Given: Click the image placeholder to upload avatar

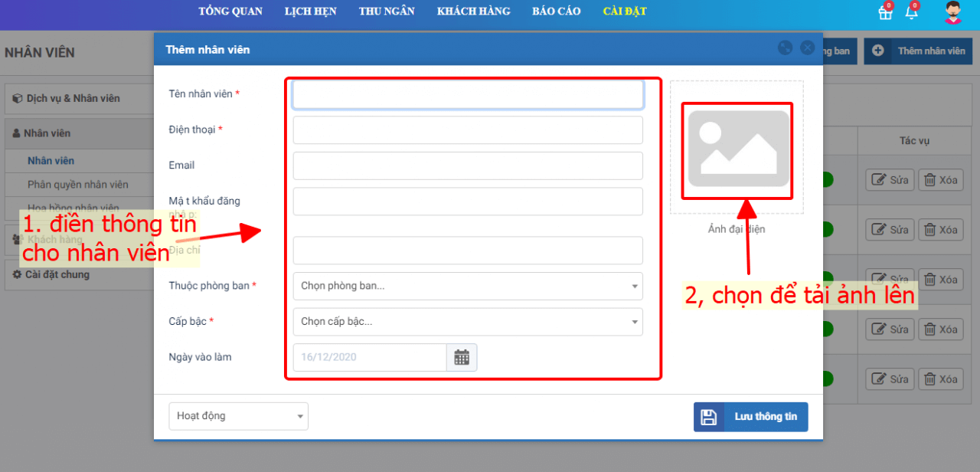Looking at the screenshot, I should coord(738,148).
